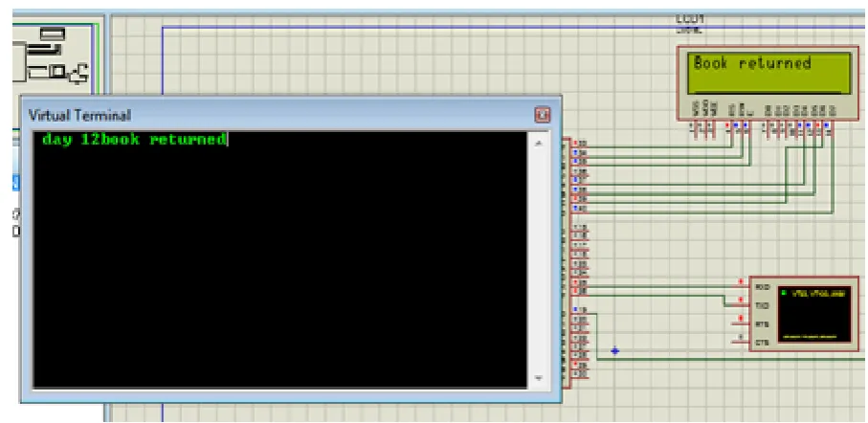
Task: Click the LCD1 component label
Action: (690, 19)
